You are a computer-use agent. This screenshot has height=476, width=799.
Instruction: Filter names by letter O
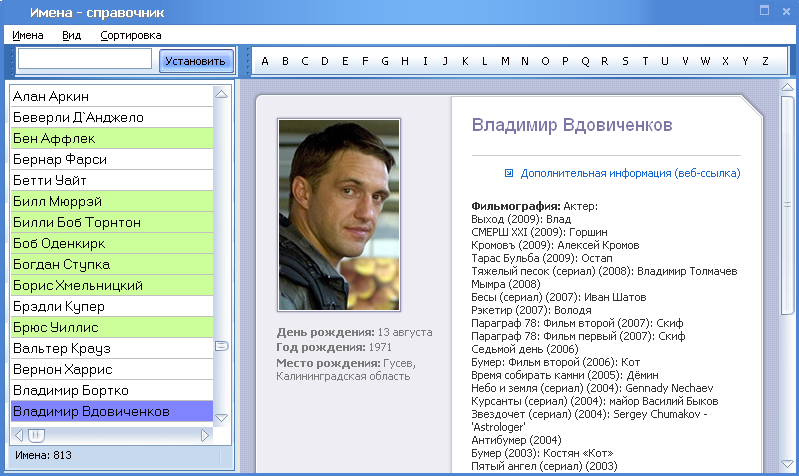[545, 61]
